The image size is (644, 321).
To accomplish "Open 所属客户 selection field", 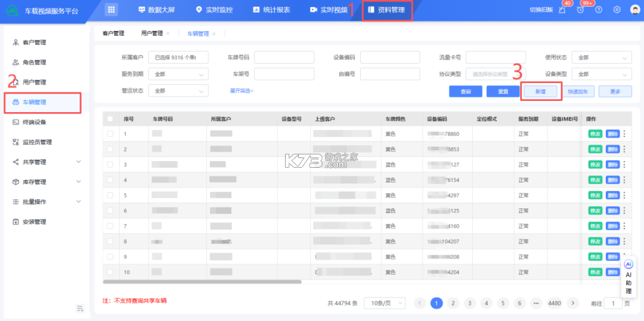I will (178, 57).
